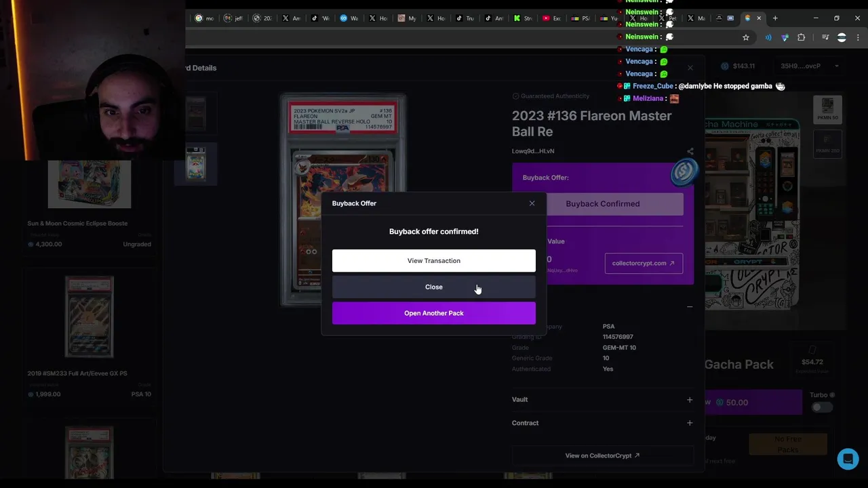Open the chat support bubble icon
Screen dimensions: 868x488
pos(848,459)
